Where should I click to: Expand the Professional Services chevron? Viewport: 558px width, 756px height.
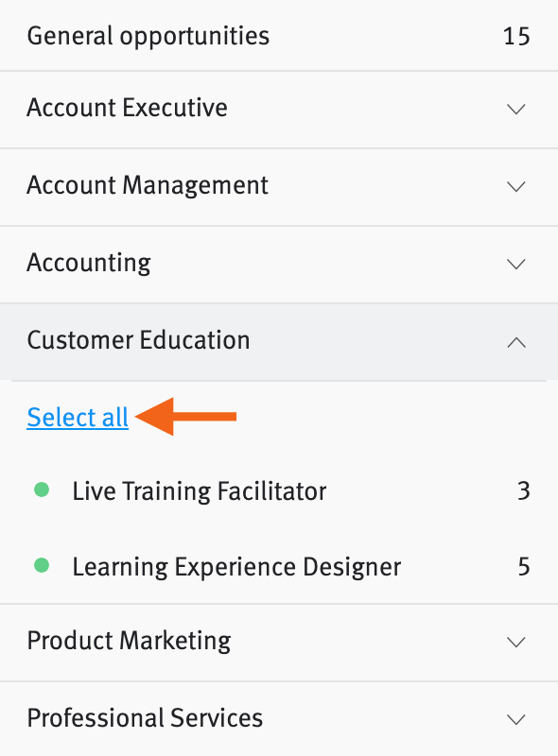coord(516,720)
